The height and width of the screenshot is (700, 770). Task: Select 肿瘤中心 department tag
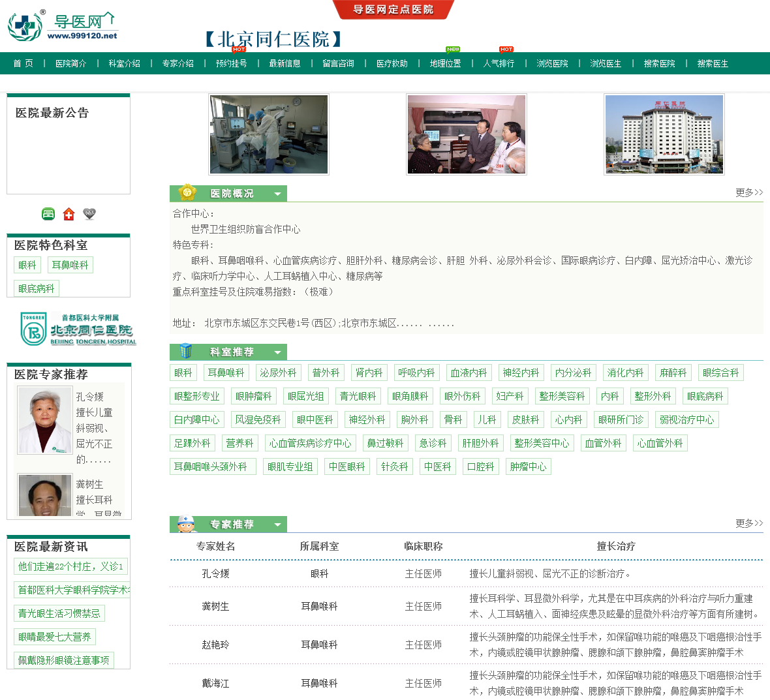pyautogui.click(x=529, y=467)
